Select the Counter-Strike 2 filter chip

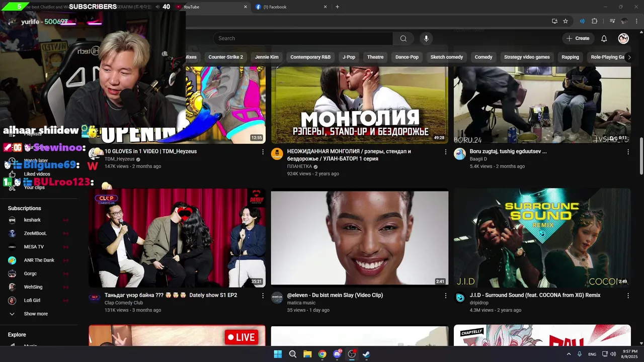(225, 57)
